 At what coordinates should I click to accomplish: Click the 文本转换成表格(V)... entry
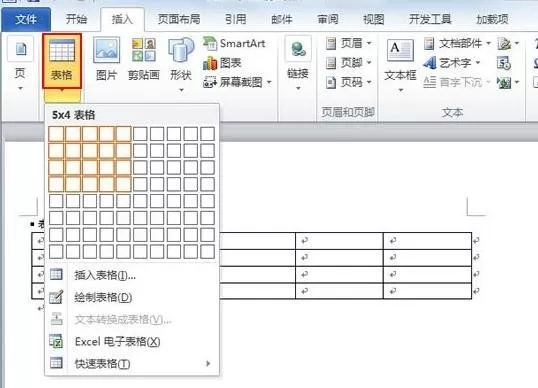coord(132,319)
